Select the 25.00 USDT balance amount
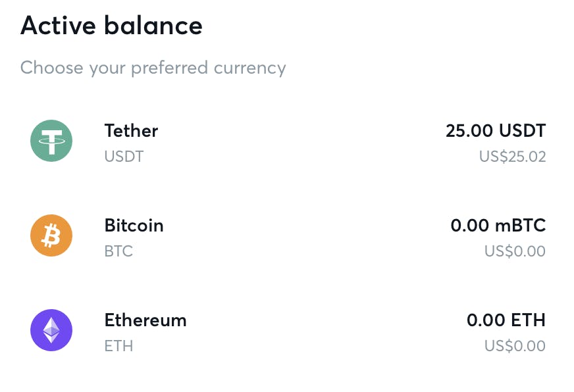 pos(495,130)
